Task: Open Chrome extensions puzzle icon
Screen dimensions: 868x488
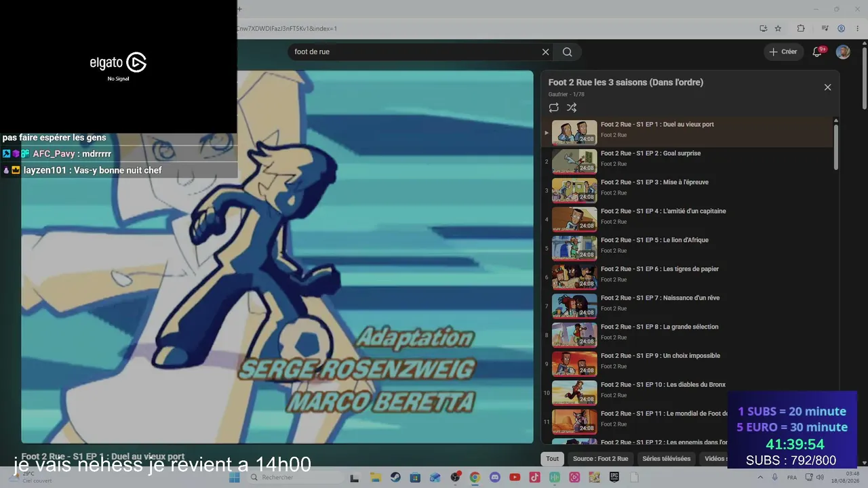Action: tap(801, 28)
